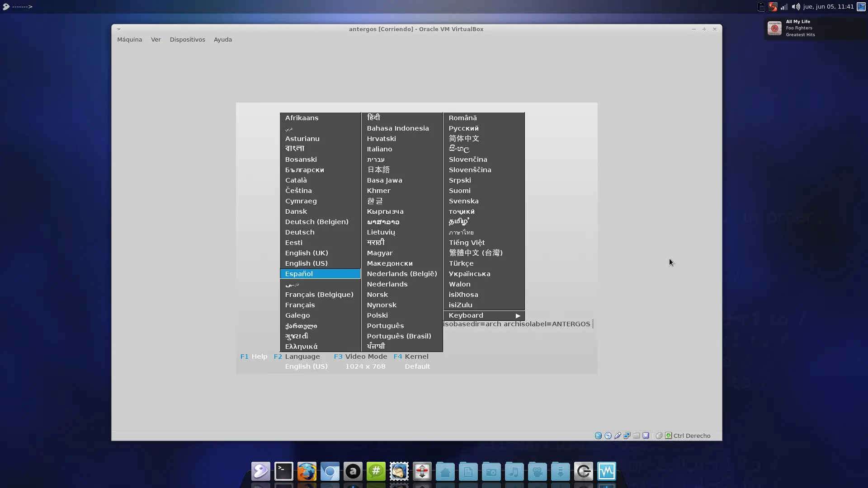
Task: Click F1 Help in boot menu
Action: (254, 357)
